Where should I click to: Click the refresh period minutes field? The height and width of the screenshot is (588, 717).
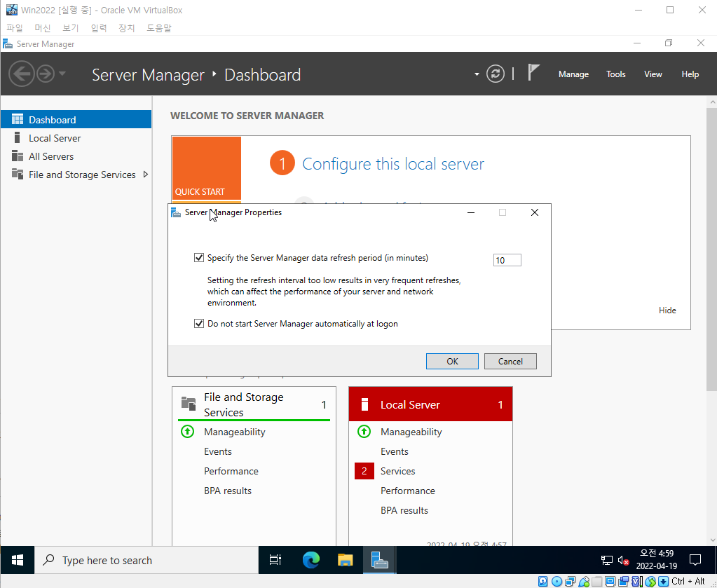pyautogui.click(x=507, y=260)
